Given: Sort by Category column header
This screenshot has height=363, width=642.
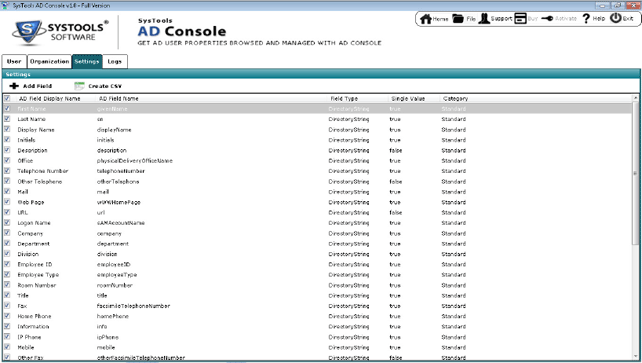Looking at the screenshot, I should 455,99.
